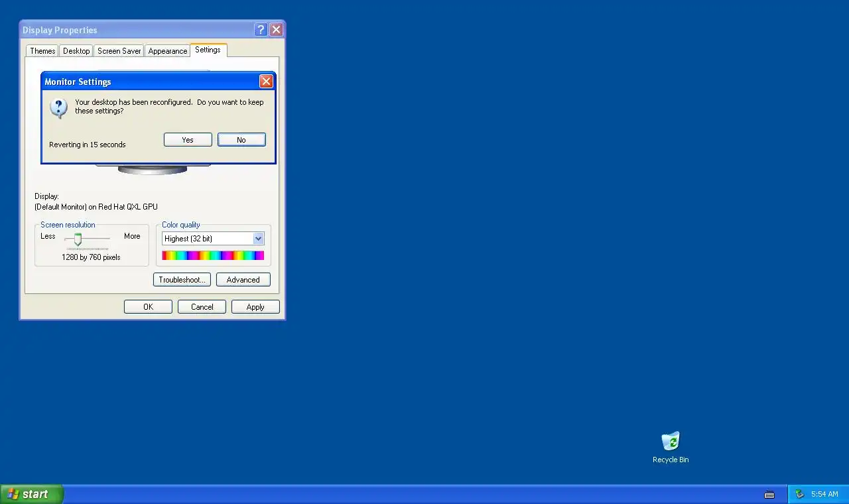Switch to the Themes tab
849x504 pixels.
click(42, 51)
